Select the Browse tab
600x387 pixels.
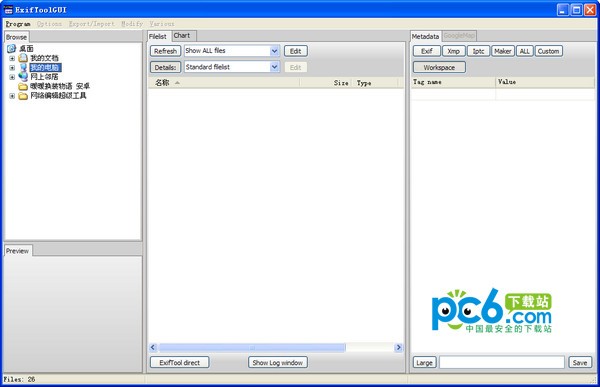pos(16,37)
